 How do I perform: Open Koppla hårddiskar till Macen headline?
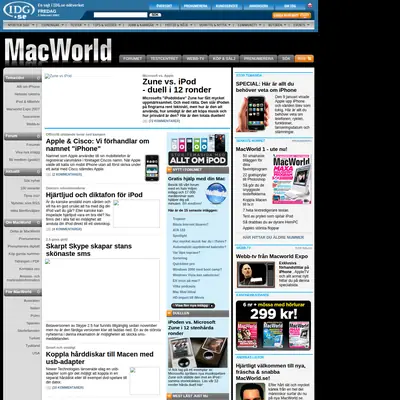click(100, 358)
